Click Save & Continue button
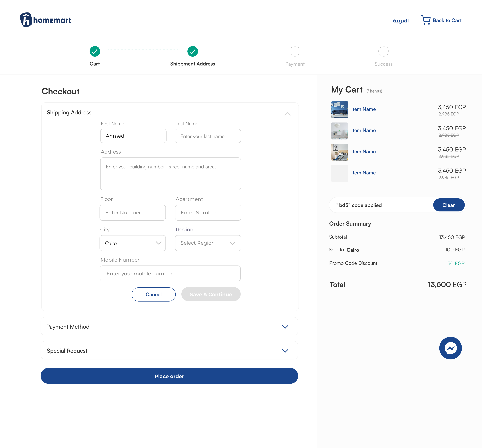Viewport: 482px width, 448px height. tap(211, 294)
